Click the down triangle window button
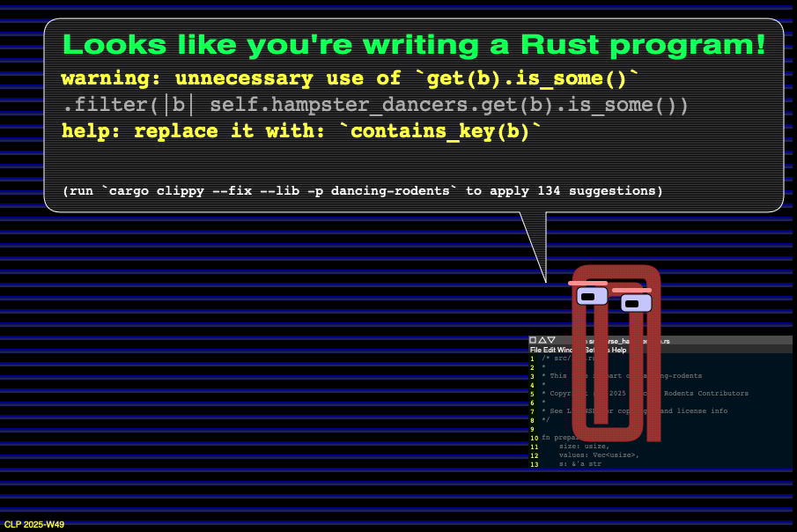 (551, 340)
